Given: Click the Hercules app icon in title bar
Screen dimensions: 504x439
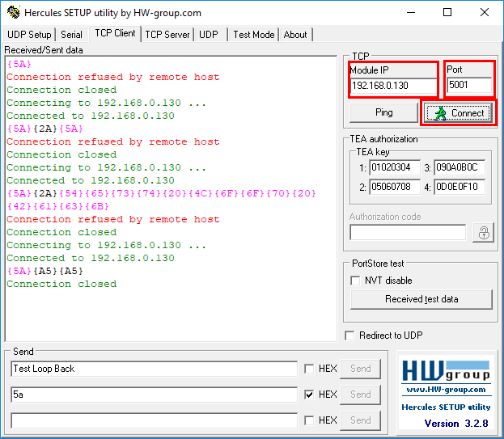Looking at the screenshot, I should (14, 12).
